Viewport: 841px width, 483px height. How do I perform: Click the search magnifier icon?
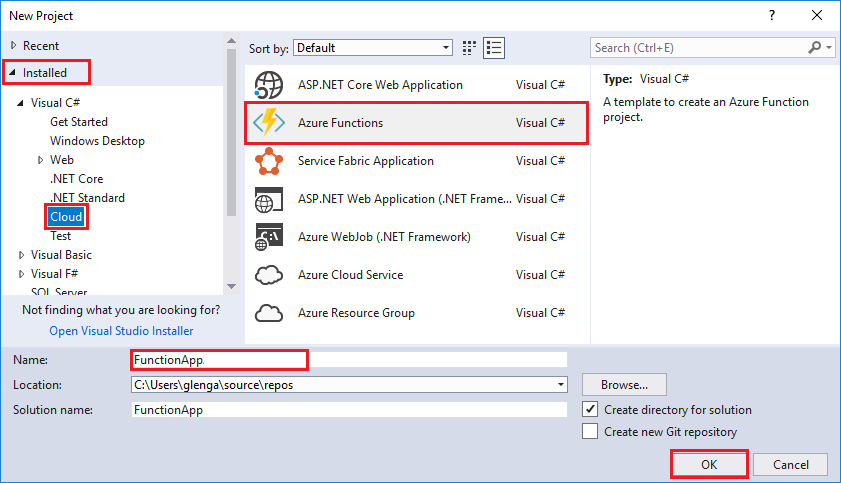point(815,48)
